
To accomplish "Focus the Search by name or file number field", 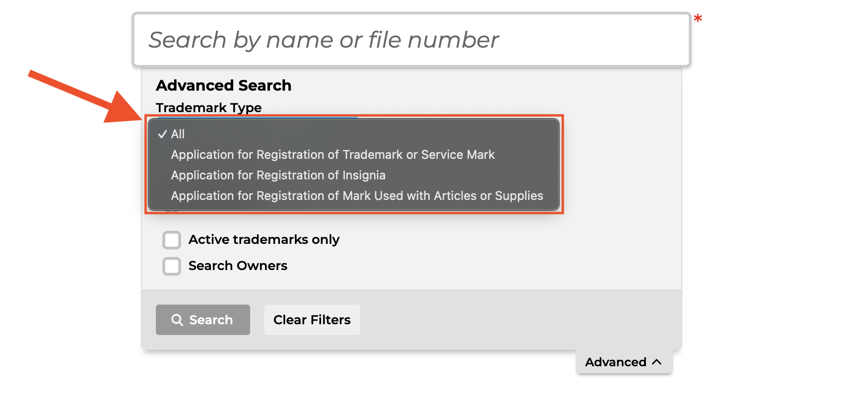I will [412, 40].
